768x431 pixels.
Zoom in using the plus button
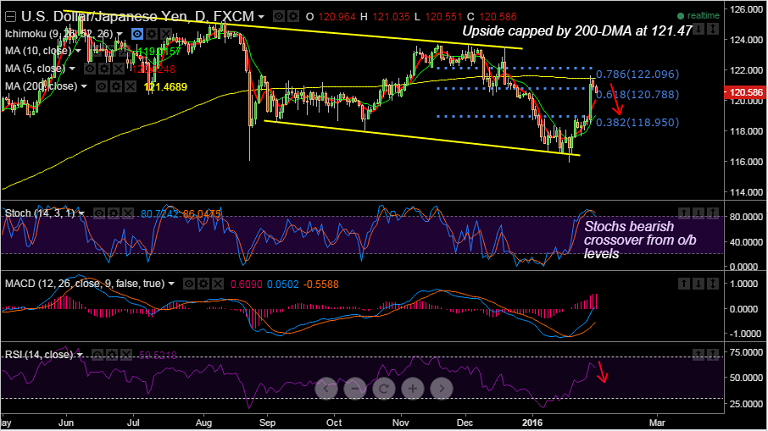413,389
